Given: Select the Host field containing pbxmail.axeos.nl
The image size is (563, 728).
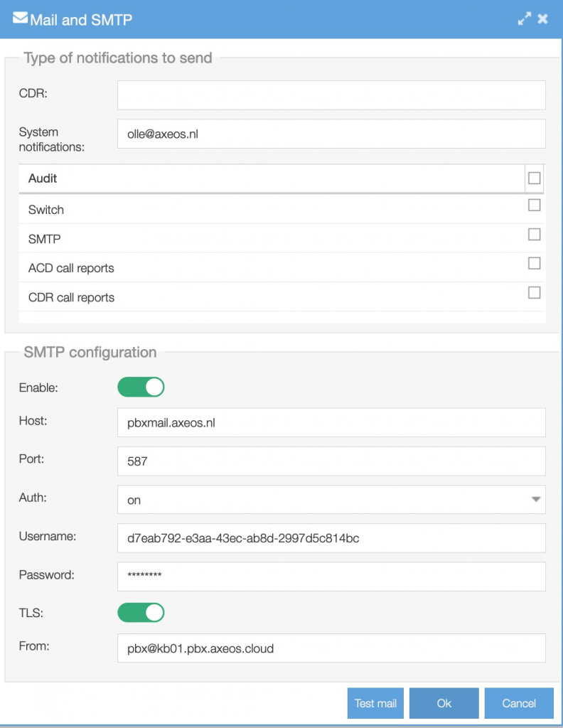Looking at the screenshot, I should pos(331,422).
